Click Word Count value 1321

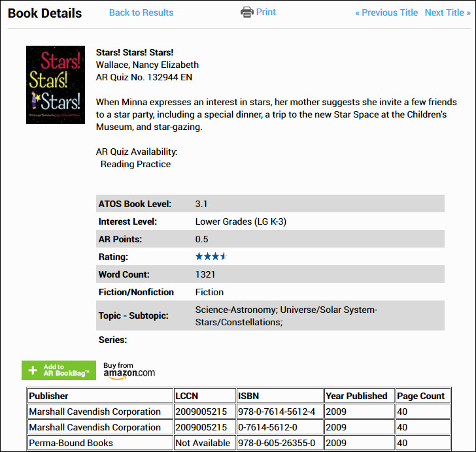coord(205,274)
